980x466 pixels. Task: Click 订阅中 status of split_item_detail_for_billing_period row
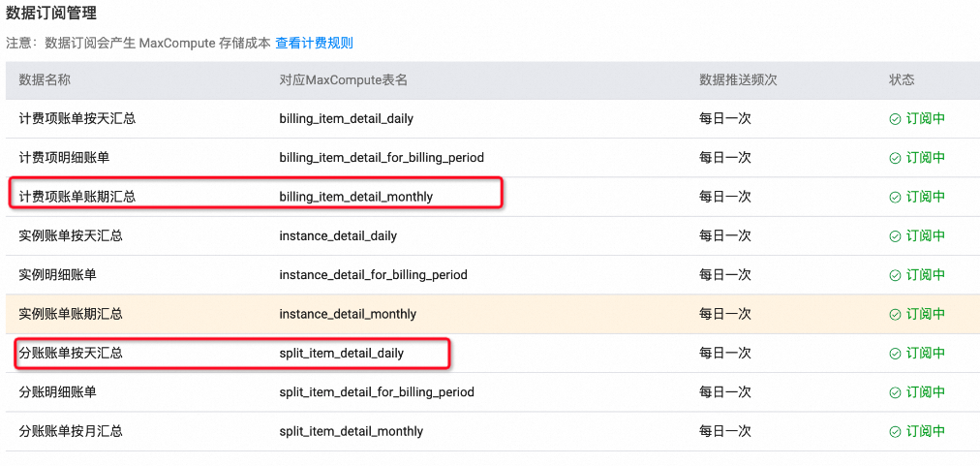coord(925,392)
